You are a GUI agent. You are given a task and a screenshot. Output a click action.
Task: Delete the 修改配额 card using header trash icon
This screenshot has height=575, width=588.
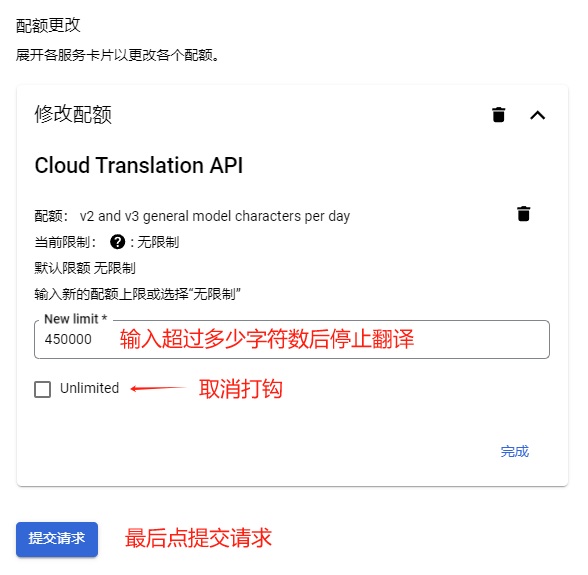(x=498, y=114)
